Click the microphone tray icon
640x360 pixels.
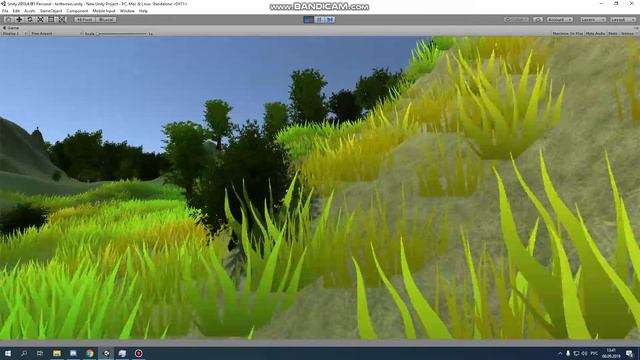pos(568,353)
